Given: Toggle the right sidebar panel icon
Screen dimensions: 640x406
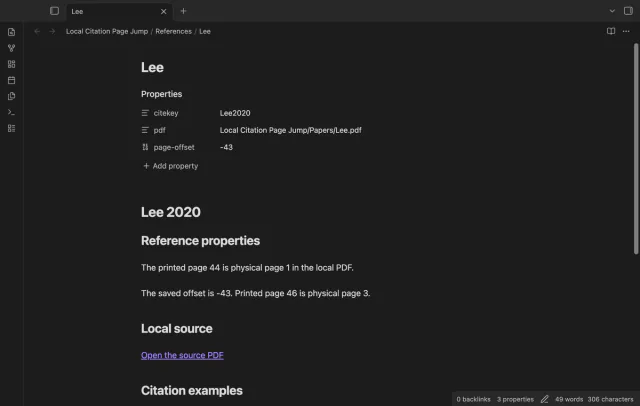Looking at the screenshot, I should (628, 11).
